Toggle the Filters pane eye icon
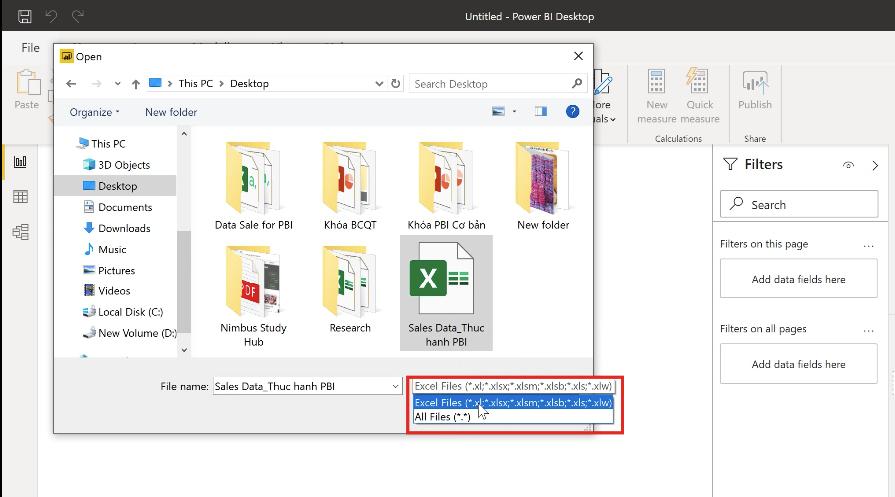 point(849,165)
